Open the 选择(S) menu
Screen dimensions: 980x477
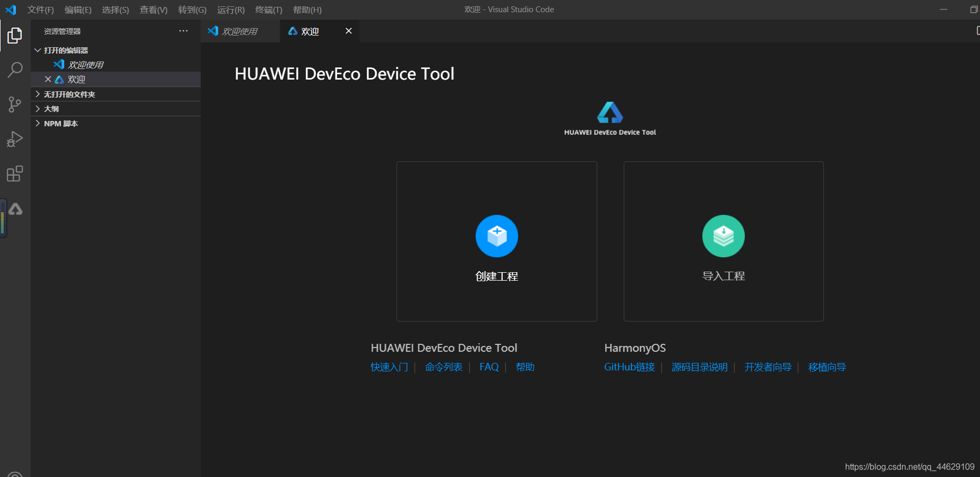[115, 10]
